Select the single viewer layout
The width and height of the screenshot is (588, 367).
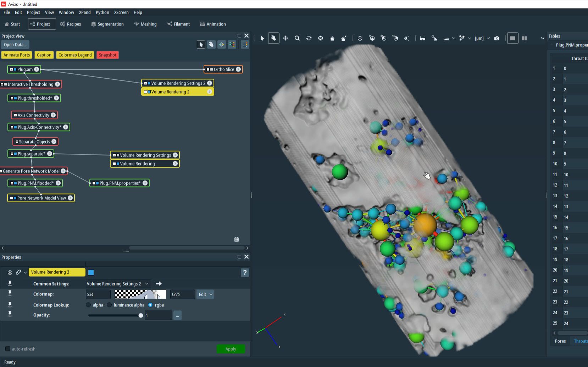coord(512,38)
